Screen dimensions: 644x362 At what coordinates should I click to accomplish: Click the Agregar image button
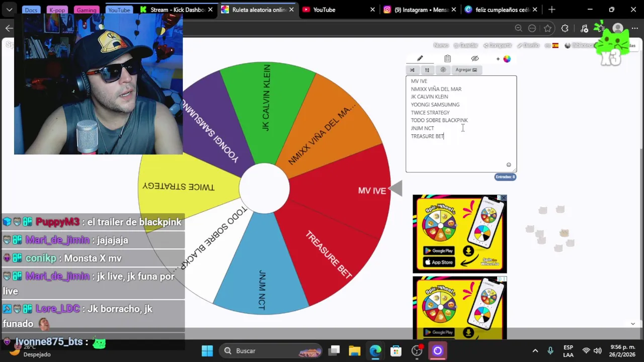(x=466, y=70)
